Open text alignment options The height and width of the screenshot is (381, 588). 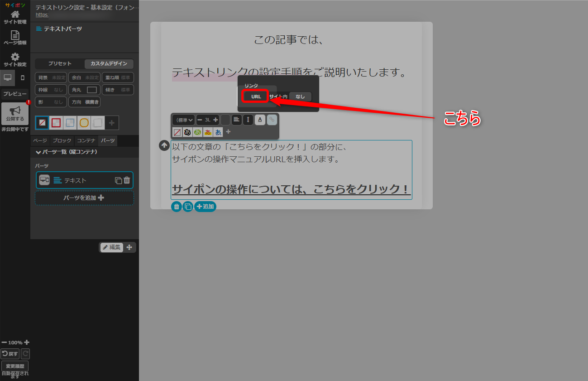[237, 120]
